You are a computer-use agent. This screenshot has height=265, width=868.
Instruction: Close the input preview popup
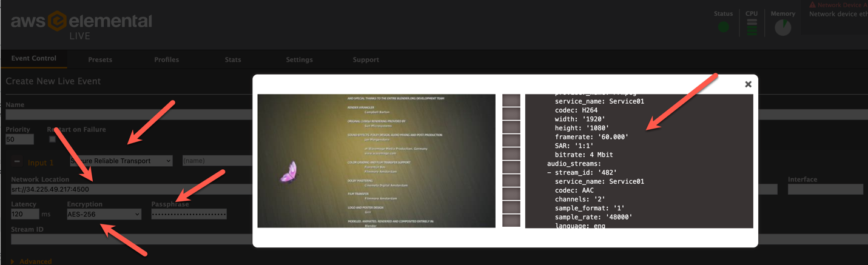748,84
